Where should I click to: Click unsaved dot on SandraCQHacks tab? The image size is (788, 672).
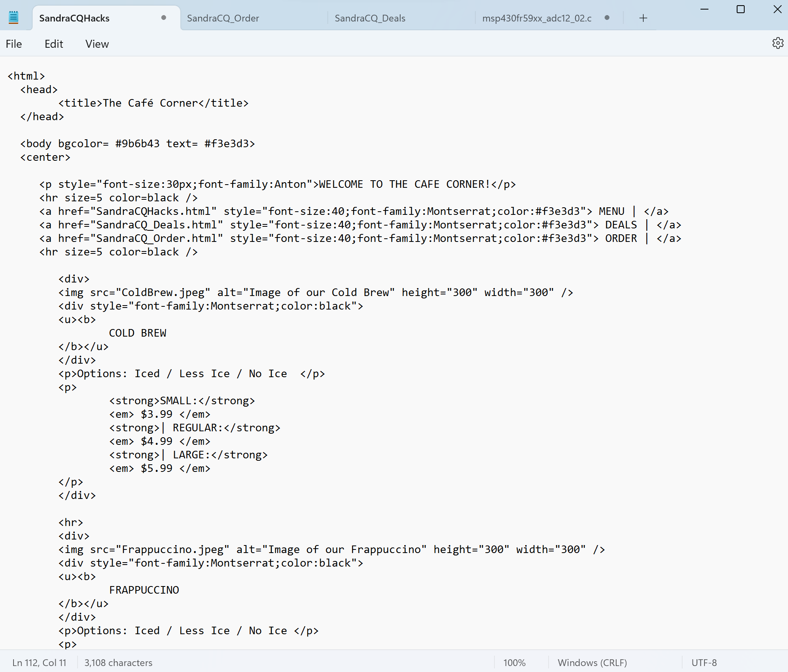point(163,18)
